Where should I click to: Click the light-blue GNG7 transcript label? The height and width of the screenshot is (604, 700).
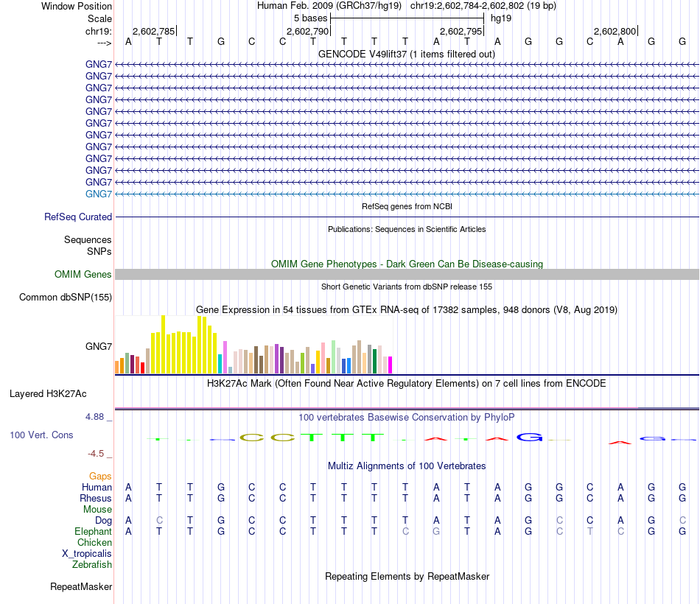(x=98, y=194)
